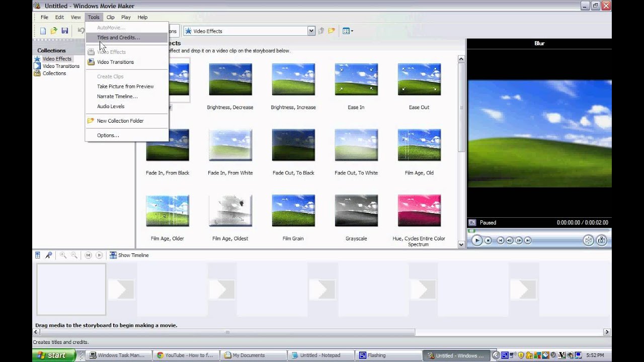This screenshot has width=644, height=362.
Task: Play the storyboard
Action: tap(99, 255)
